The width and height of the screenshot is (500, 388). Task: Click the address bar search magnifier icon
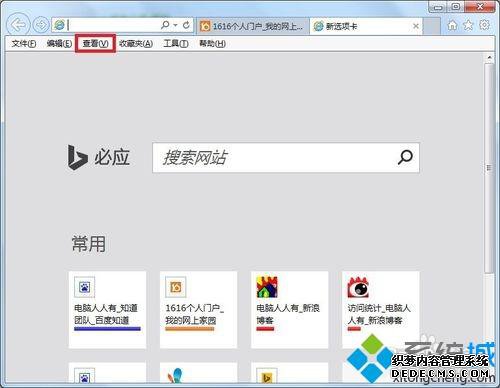pyautogui.click(x=165, y=25)
